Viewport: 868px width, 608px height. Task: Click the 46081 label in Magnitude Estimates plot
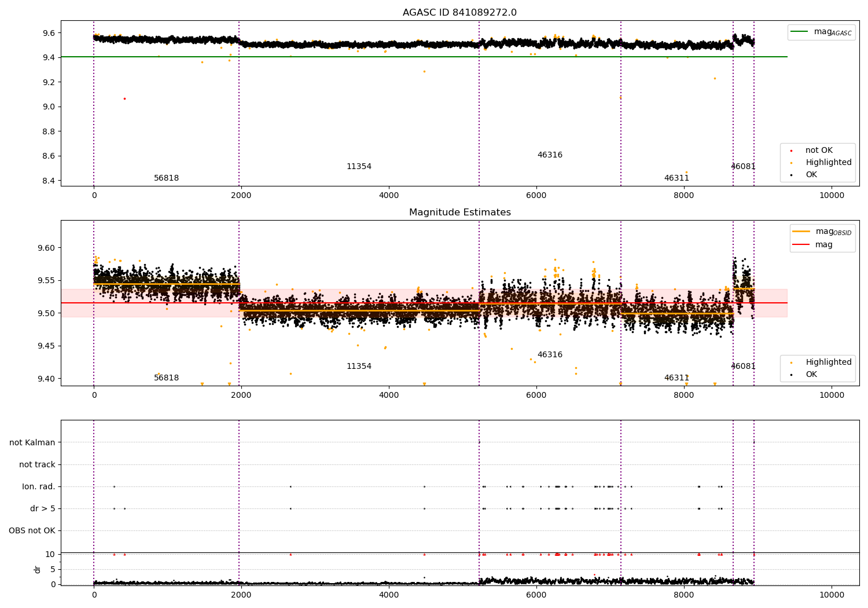click(x=743, y=367)
